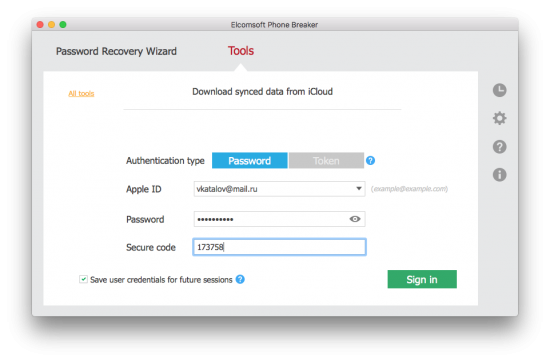550x362 pixels.
Task: Expand the Apple ID dropdown arrow
Action: [x=358, y=189]
